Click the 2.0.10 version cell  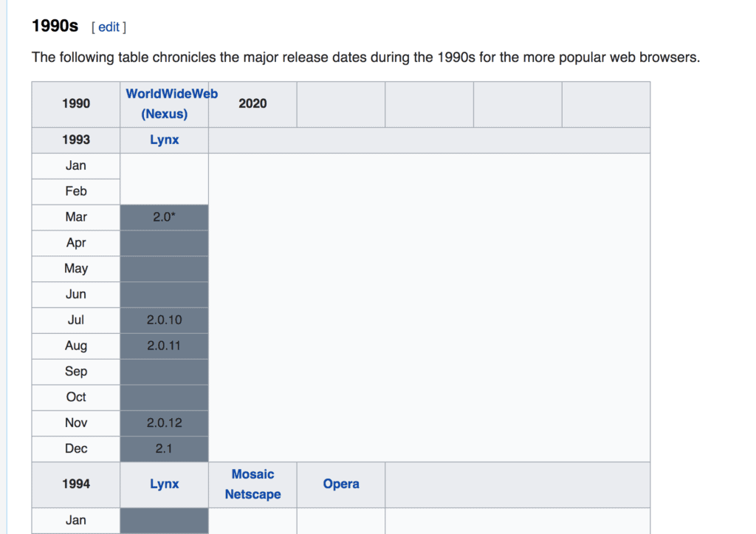[165, 321]
